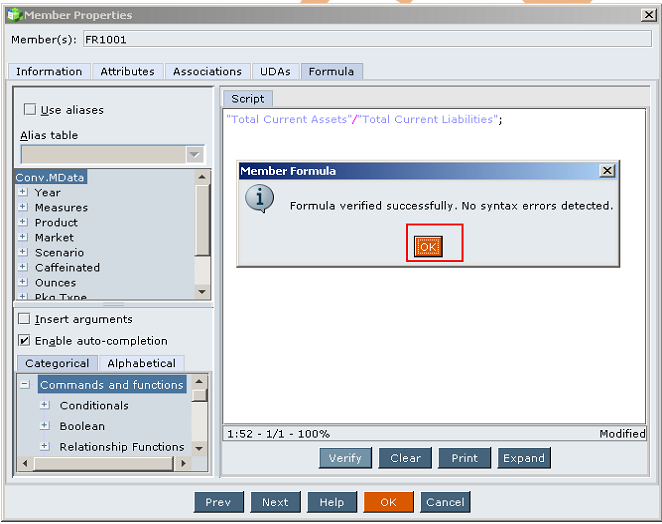Viewport: 662px width, 524px height.
Task: Click outline tree scroll up arrow
Action: click(x=202, y=177)
